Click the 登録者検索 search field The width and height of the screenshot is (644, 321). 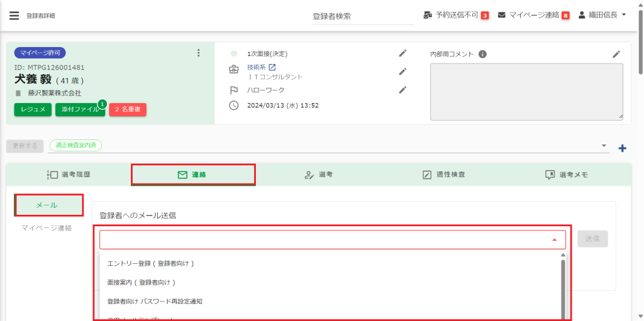coord(363,16)
